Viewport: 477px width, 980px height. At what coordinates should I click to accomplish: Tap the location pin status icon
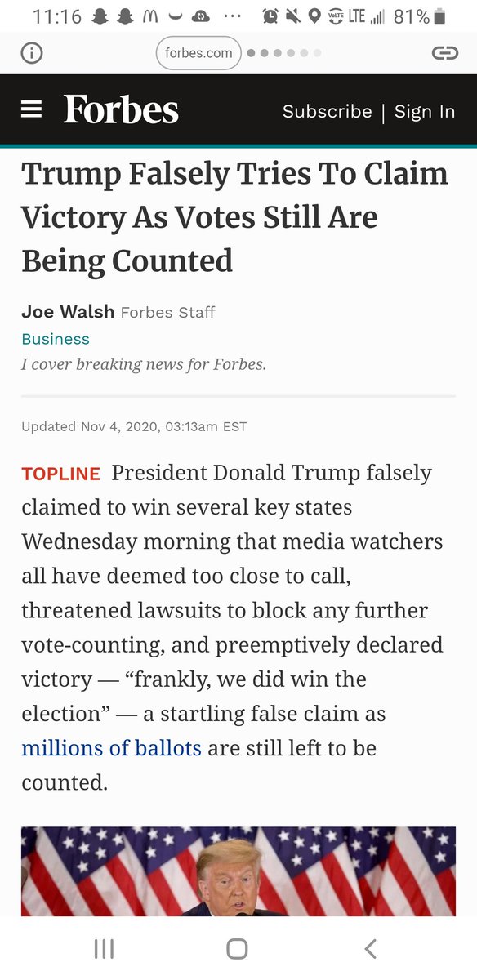tap(315, 16)
